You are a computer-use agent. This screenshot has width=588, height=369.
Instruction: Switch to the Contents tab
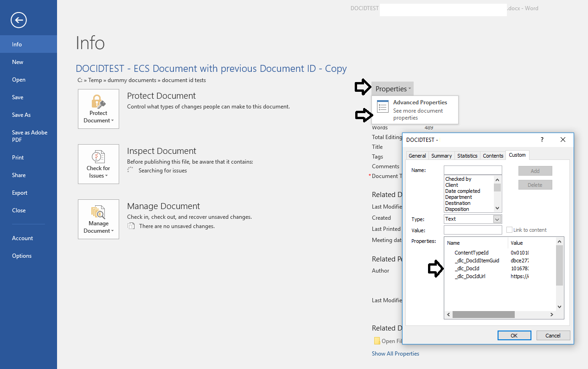(x=493, y=156)
